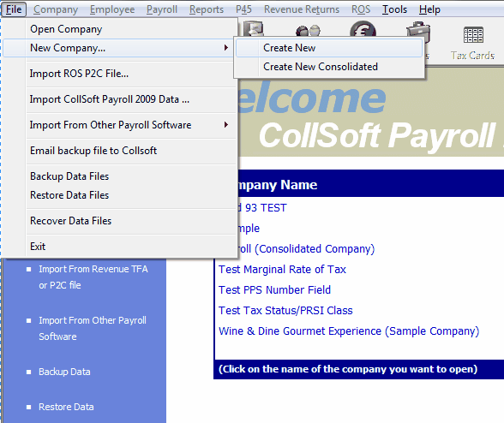Open the Reports menu

(207, 9)
